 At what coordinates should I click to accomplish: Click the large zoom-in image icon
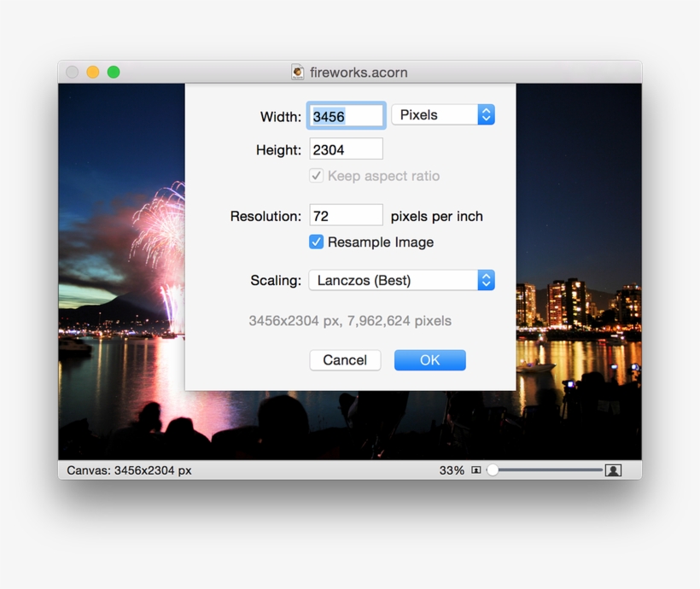coord(614,469)
